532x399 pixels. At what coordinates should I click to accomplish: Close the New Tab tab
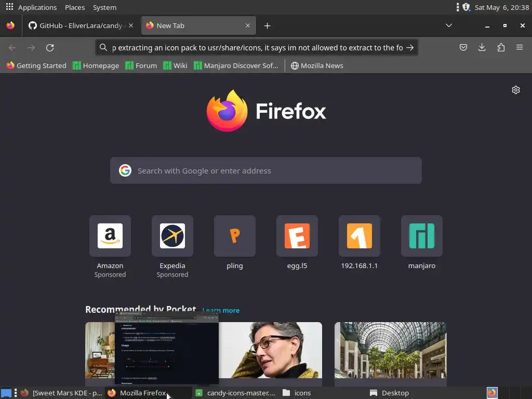pos(248,25)
